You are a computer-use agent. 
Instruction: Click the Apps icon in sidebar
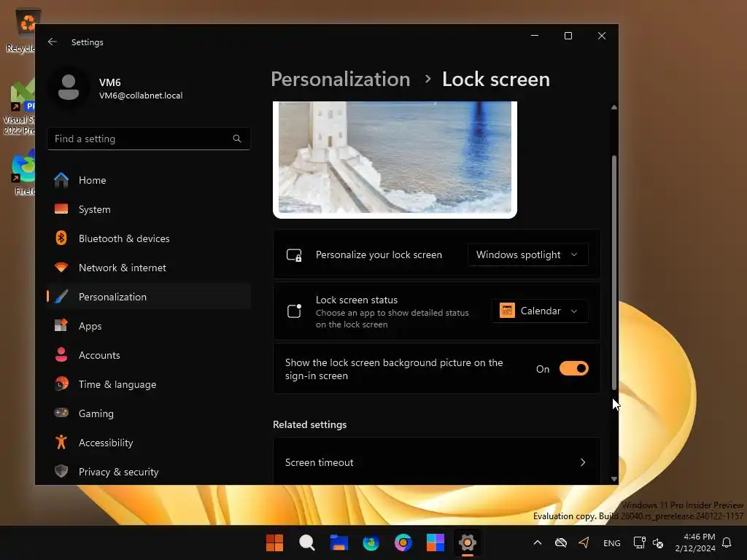(61, 326)
